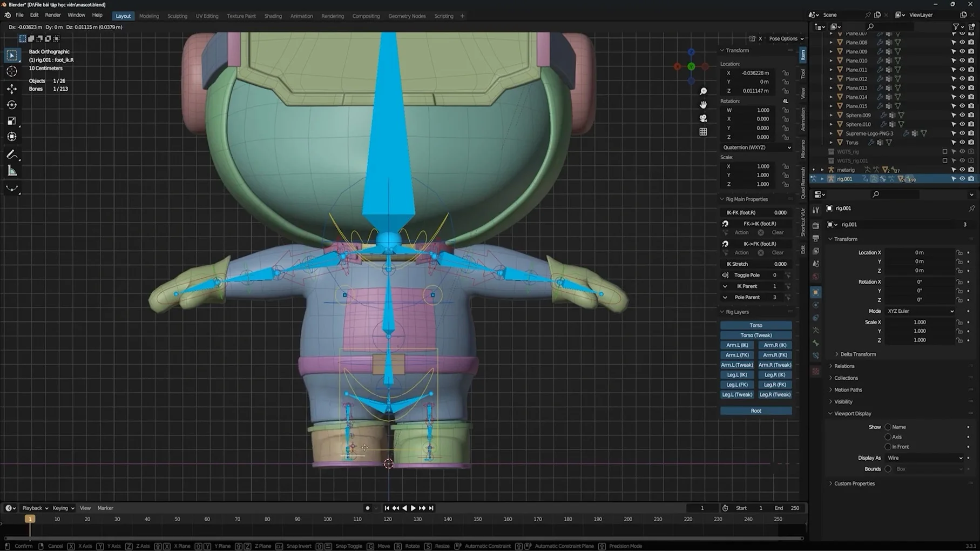
Task: Open the Keying menu in timeline
Action: (63, 508)
